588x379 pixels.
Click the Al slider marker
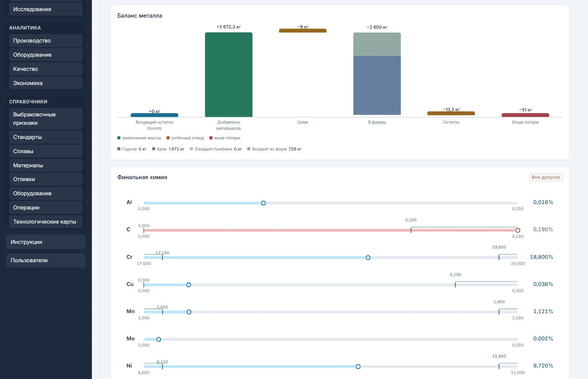click(x=263, y=203)
